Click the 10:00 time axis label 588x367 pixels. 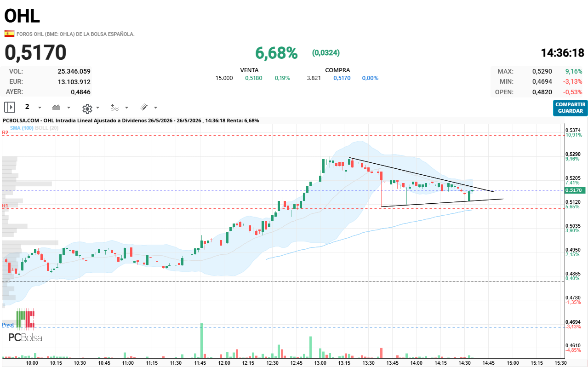coord(32,363)
